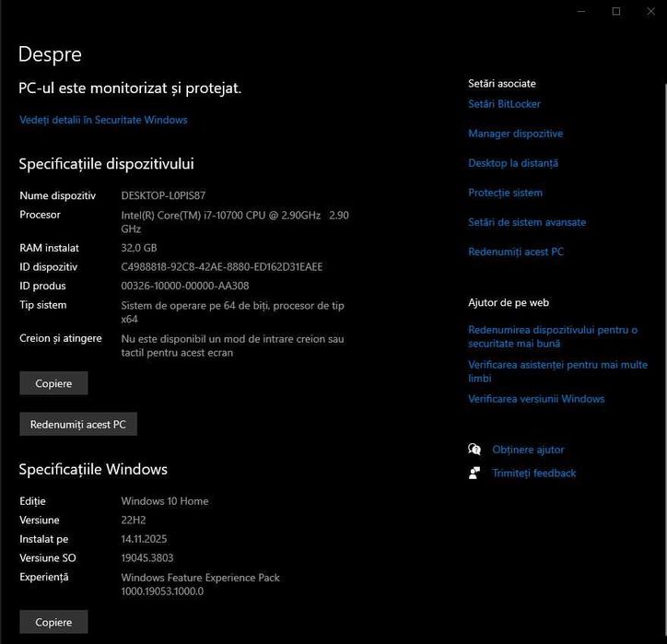Click the Instalat pe label
Viewport: 667px width, 644px height.
(x=44, y=539)
